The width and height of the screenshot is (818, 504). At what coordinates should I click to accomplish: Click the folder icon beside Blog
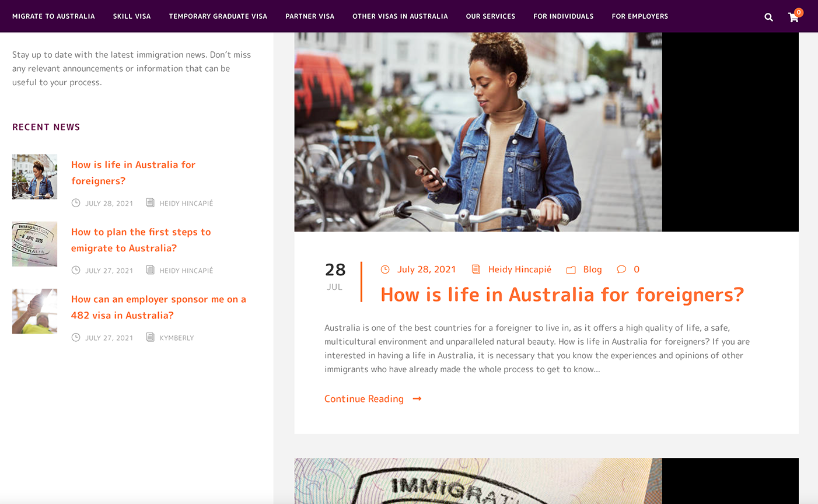click(571, 269)
